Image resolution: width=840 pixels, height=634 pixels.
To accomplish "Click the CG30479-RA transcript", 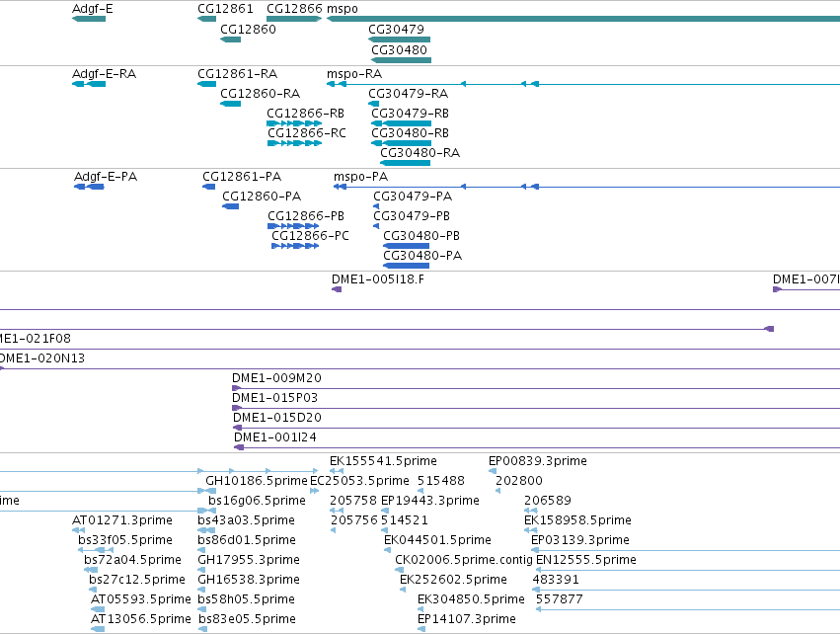I will pyautogui.click(x=373, y=104).
